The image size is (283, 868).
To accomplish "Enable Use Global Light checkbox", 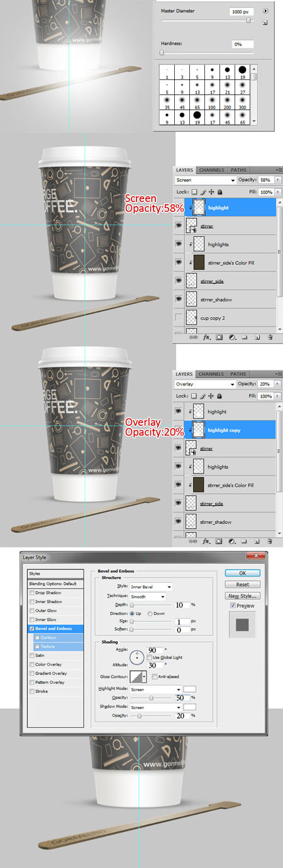I will tap(148, 657).
